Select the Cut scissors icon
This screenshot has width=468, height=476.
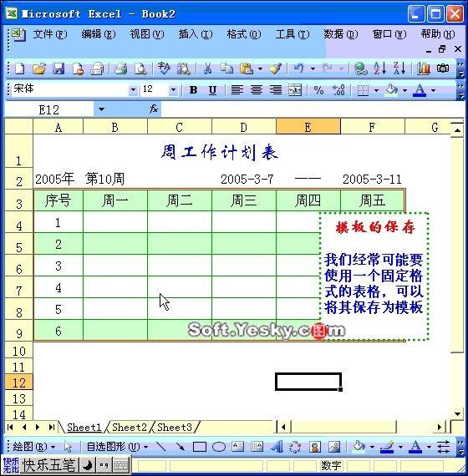click(207, 68)
